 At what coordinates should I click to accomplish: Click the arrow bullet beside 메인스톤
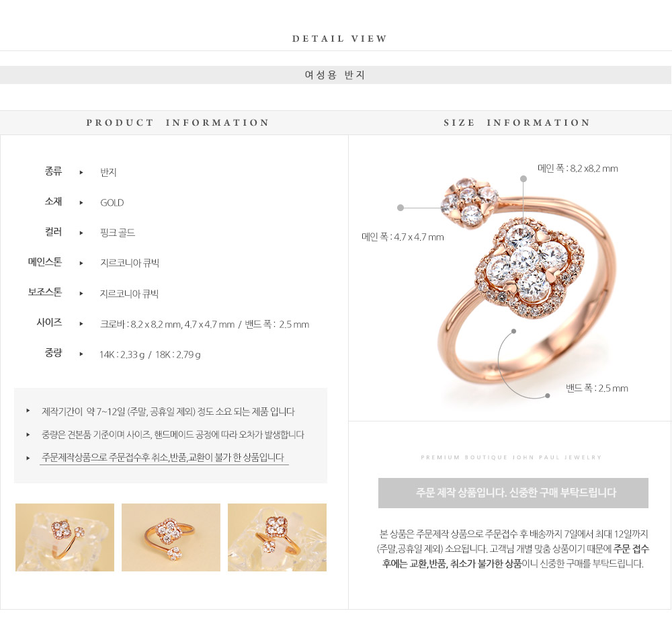click(81, 264)
